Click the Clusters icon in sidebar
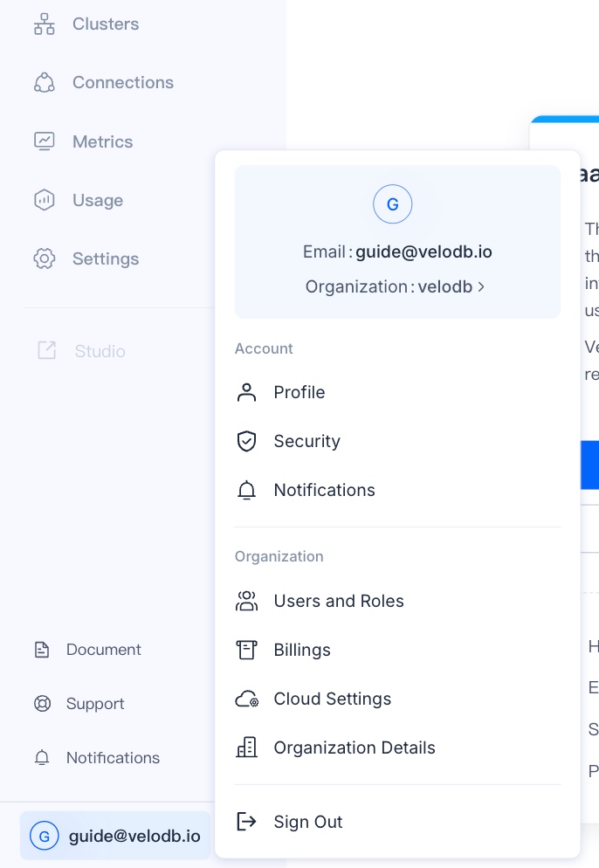The width and height of the screenshot is (599, 868). (44, 24)
